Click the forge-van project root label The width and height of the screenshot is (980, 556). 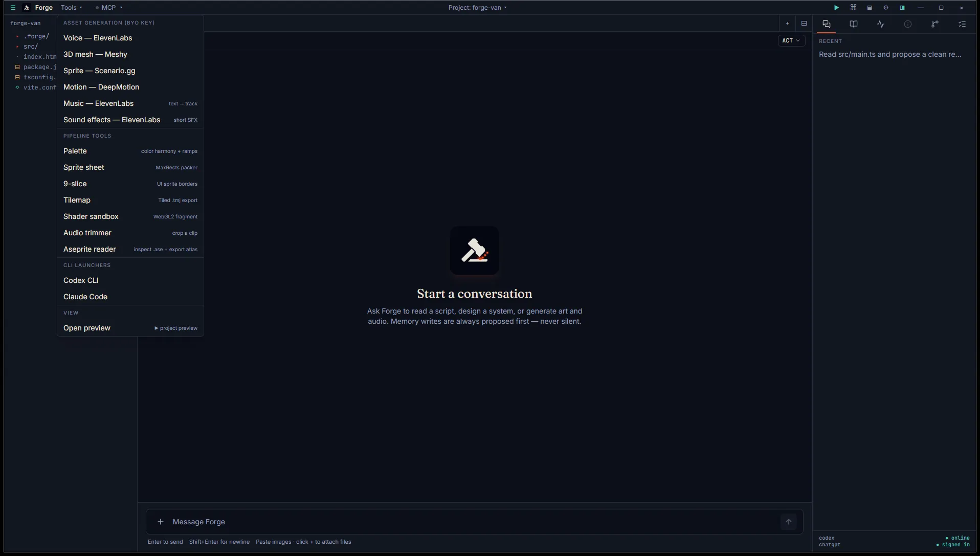coord(26,23)
